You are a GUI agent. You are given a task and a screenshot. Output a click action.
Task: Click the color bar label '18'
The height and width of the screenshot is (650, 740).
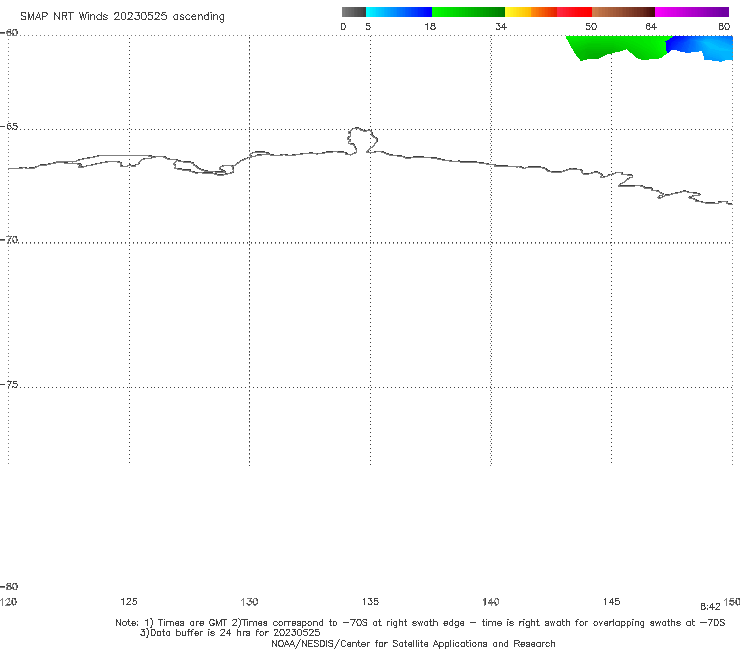[430, 26]
